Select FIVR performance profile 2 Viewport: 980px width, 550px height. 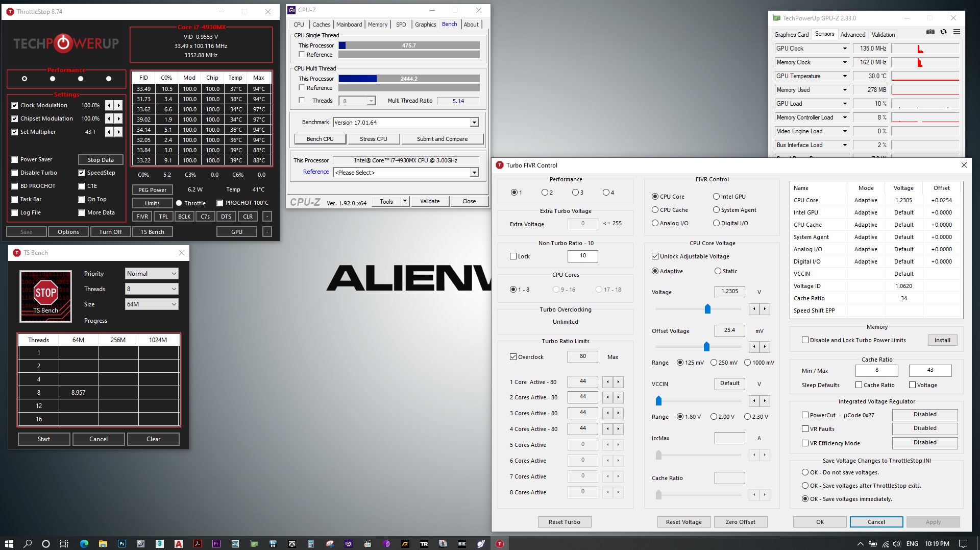[x=545, y=193]
